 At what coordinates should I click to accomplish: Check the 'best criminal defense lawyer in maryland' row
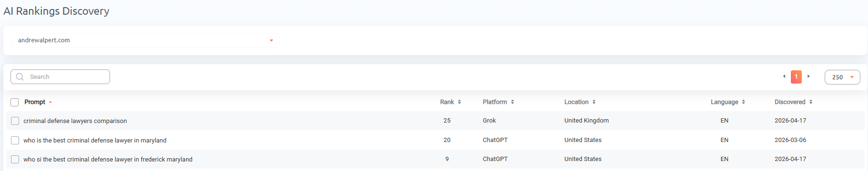[15, 140]
